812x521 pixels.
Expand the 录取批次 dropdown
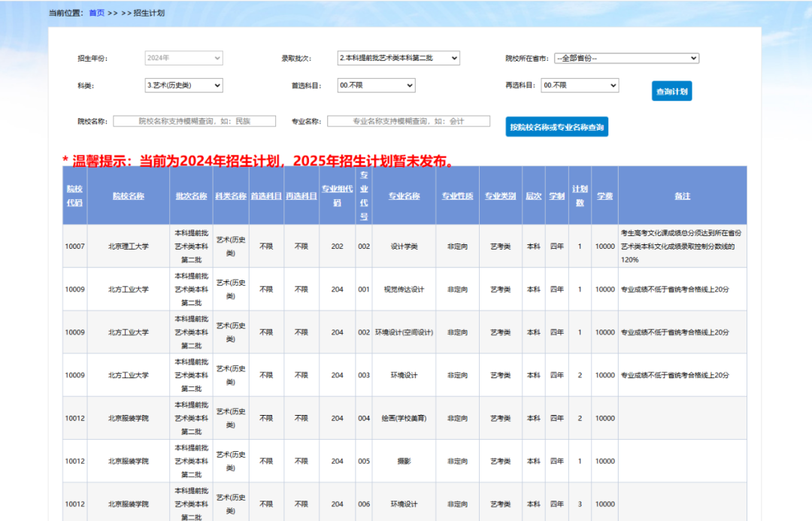pos(398,58)
